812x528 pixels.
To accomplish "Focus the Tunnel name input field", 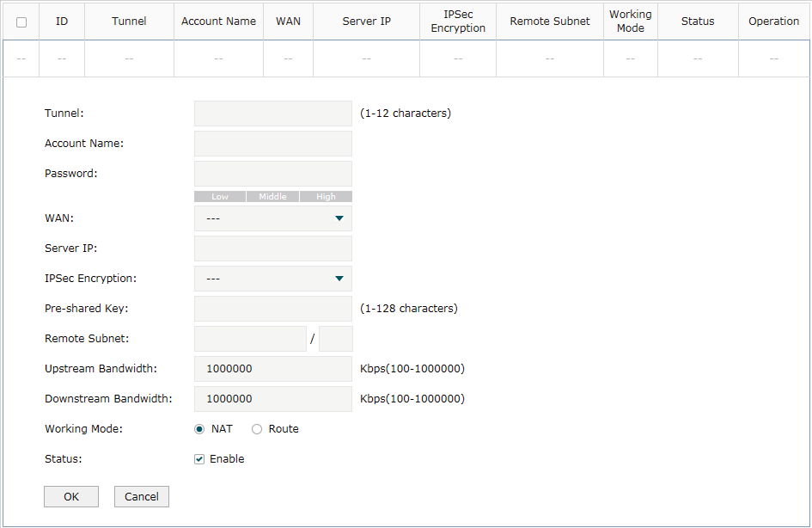I will pos(273,114).
